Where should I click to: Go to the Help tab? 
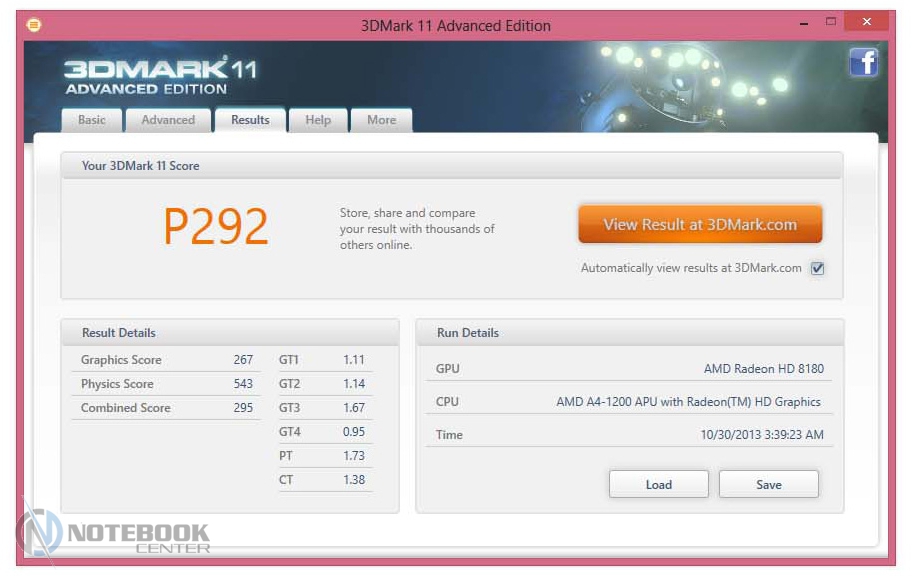[318, 120]
